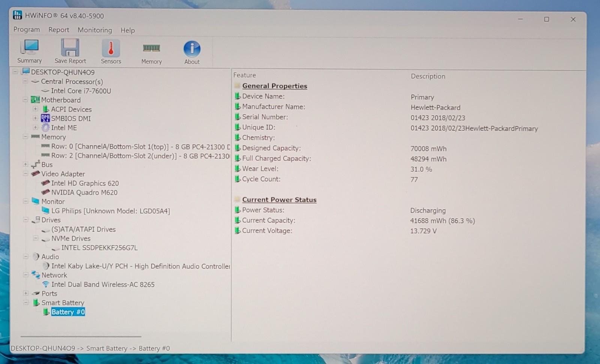The image size is (600, 364).
Task: Click the Bus node icon
Action: 36,164
